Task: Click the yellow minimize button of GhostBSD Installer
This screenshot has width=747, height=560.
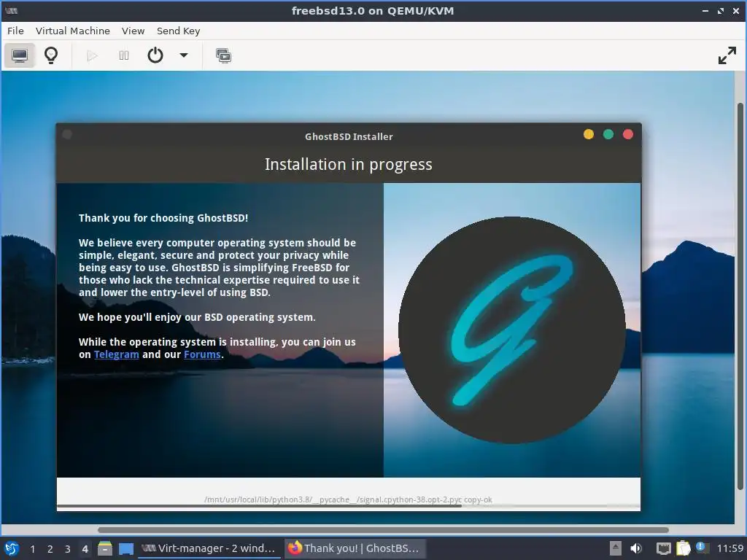Action: 589,134
